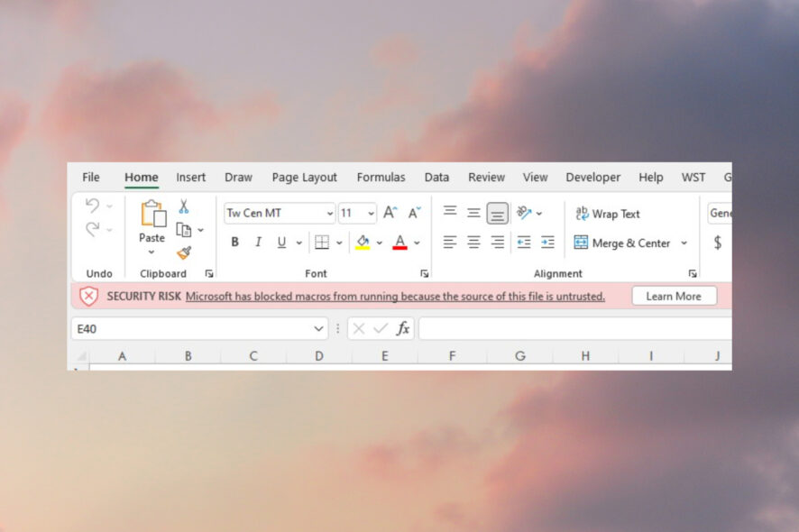The width and height of the screenshot is (799, 532).
Task: Click the Learn More button
Action: click(675, 296)
